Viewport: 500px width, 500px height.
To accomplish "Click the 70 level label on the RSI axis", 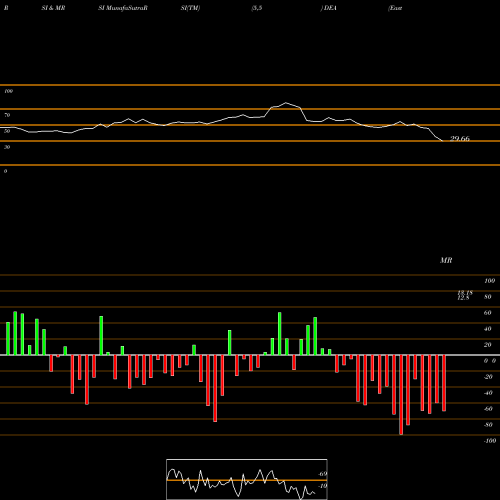I will pyautogui.click(x=7, y=115).
